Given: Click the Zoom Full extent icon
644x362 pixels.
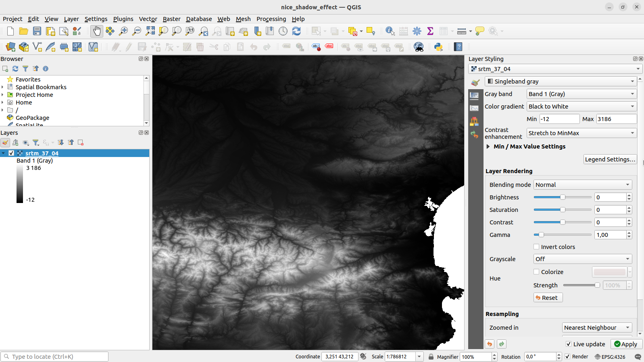Looking at the screenshot, I should pyautogui.click(x=150, y=31).
